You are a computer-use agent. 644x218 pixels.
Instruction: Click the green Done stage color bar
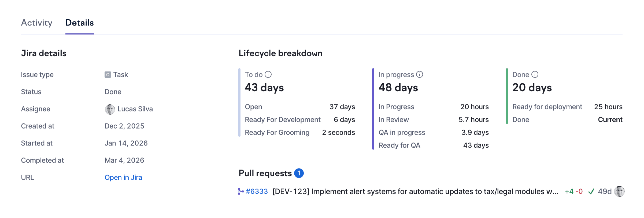(507, 96)
